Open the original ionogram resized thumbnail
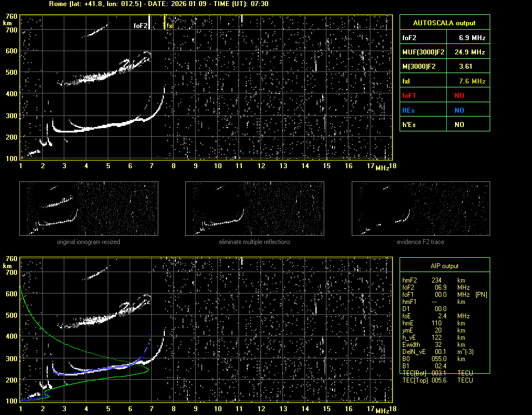The image size is (532, 415). (x=88, y=208)
